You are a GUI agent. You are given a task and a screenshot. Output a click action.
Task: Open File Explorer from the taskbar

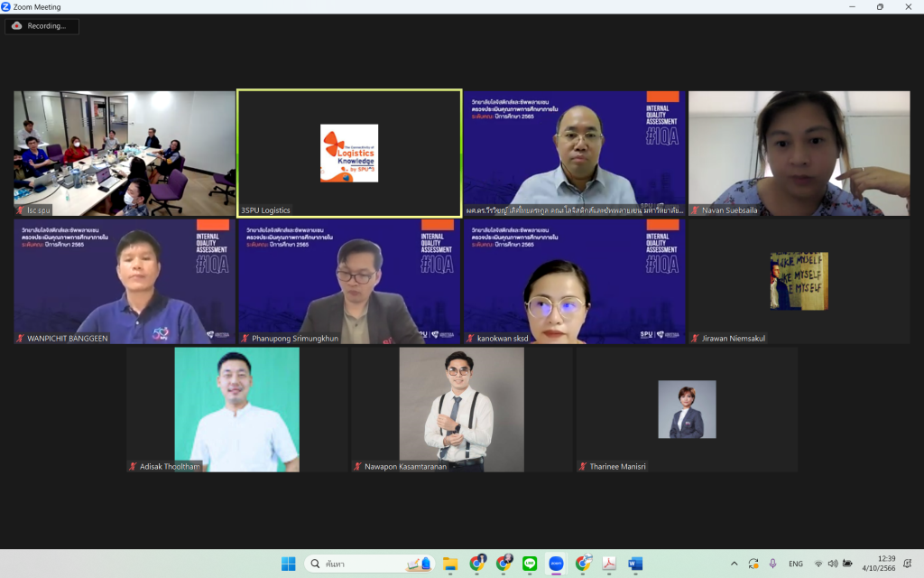click(x=450, y=564)
